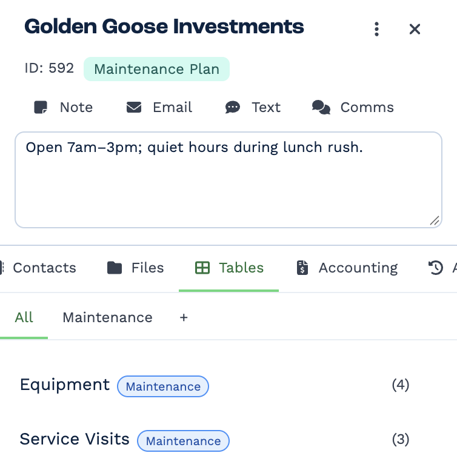Click the Tables grid icon
The height and width of the screenshot is (476, 457).
(202, 268)
